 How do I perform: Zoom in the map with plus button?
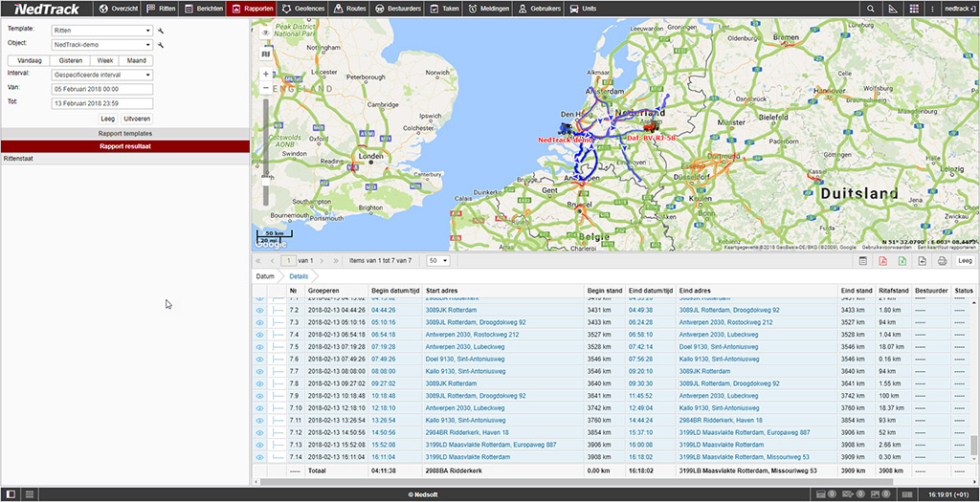tap(266, 75)
